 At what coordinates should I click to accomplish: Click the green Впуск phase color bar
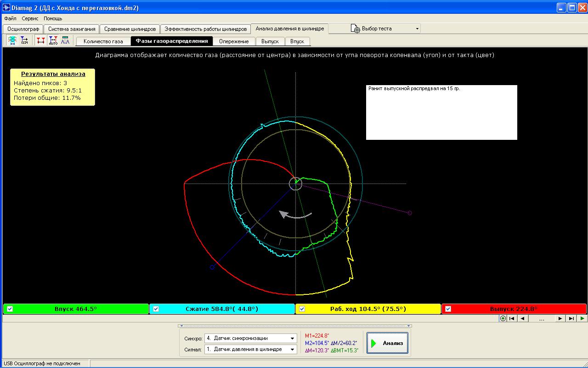[x=76, y=309]
